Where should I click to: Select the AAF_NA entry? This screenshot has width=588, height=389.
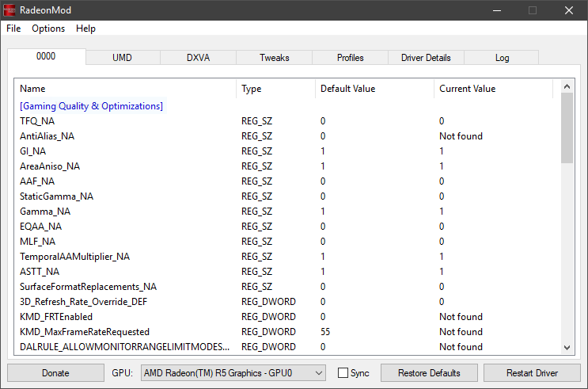[287, 181]
